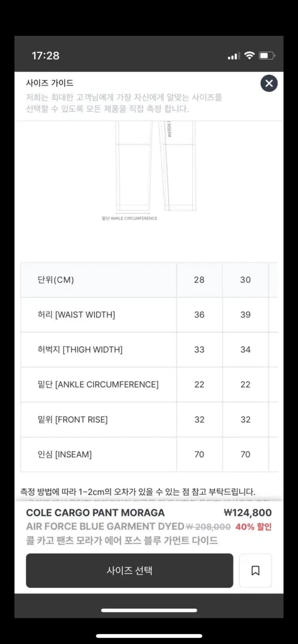Image resolution: width=298 pixels, height=644 pixels.
Task: Tap the pants measurement diagram
Action: (x=156, y=167)
